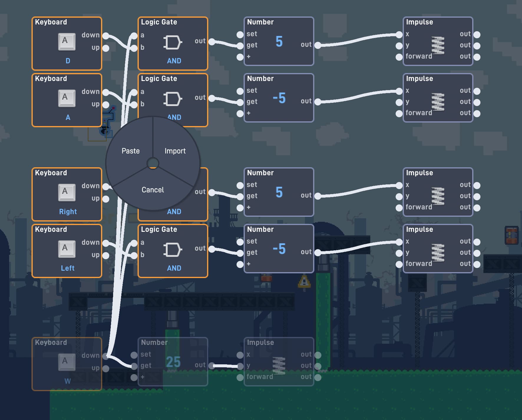
Task: Click the AND label of the top Logic Gate
Action: pos(174,61)
